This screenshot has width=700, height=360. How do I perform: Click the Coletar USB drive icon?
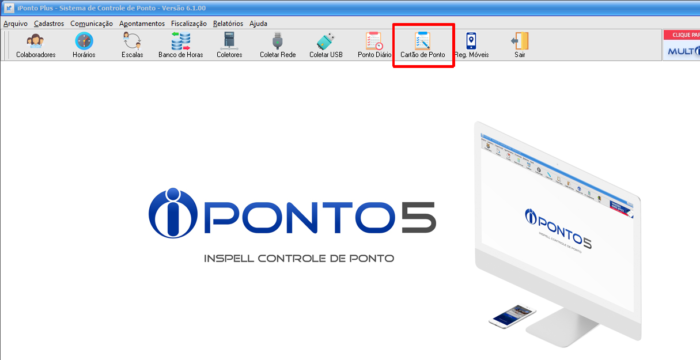pyautogui.click(x=326, y=41)
